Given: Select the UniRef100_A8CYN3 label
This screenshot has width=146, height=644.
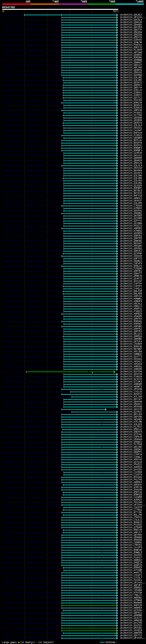Looking at the screenshot, I should coord(131,67).
